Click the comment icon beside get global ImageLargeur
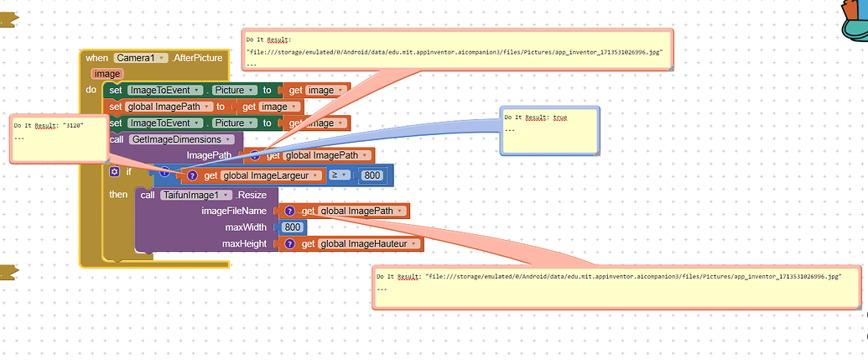This screenshot has height=360, width=868. point(191,175)
